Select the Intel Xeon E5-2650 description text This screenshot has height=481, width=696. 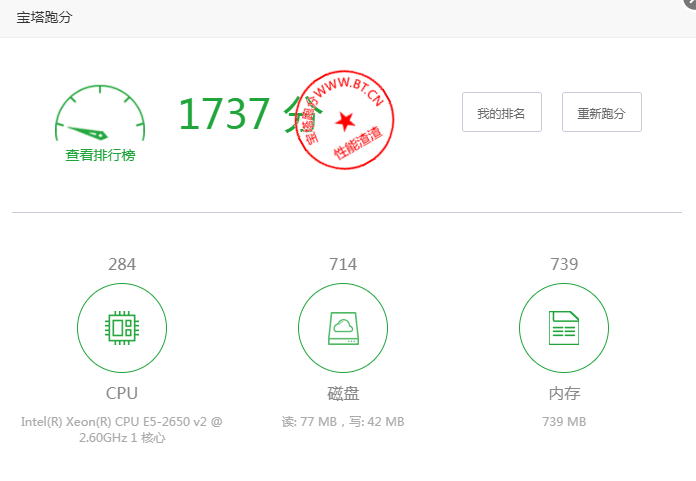[x=122, y=430]
